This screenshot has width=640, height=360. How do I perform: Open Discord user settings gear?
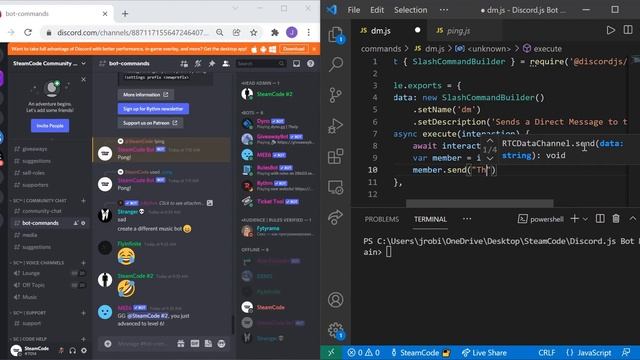(x=84, y=350)
